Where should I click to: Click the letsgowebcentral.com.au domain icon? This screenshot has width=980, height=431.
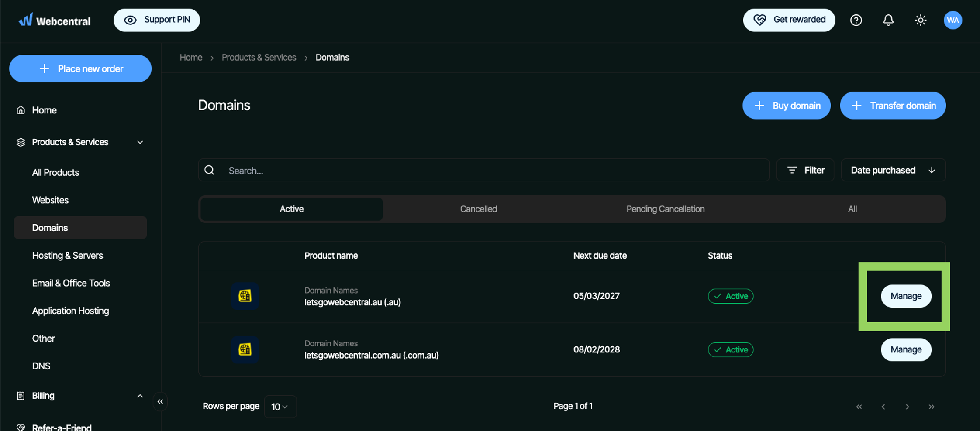245,349
